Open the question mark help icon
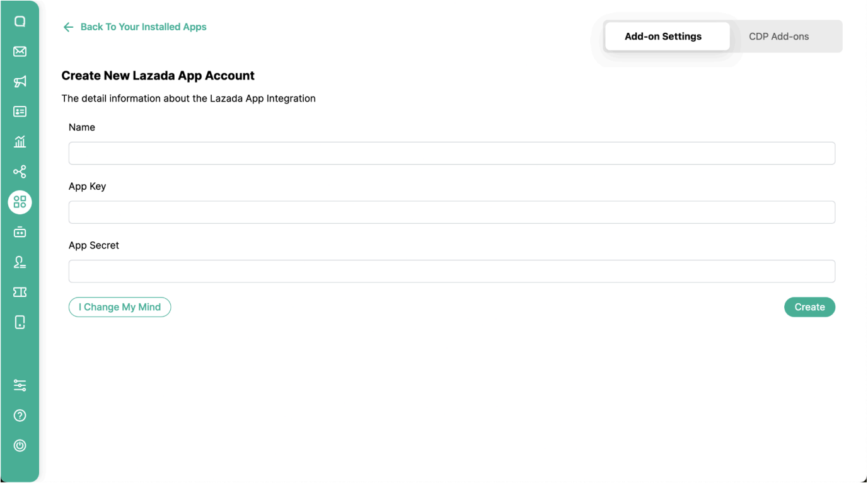The image size is (868, 483). pyautogui.click(x=20, y=416)
